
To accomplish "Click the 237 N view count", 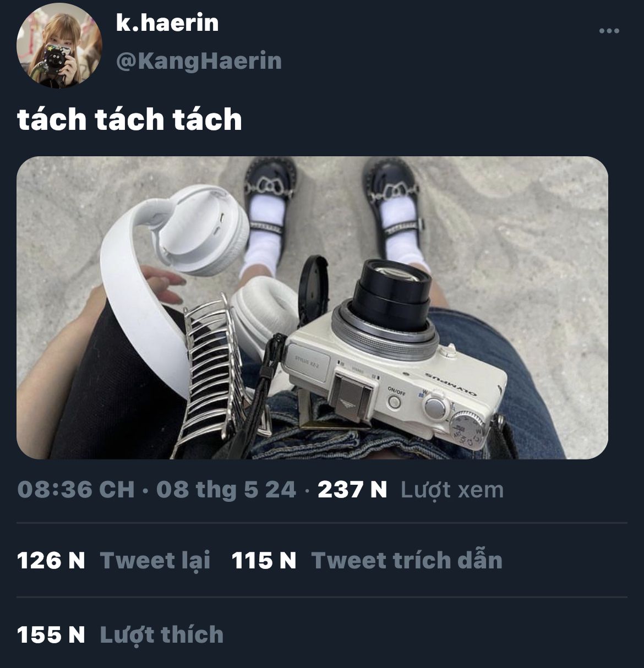I will tap(352, 489).
